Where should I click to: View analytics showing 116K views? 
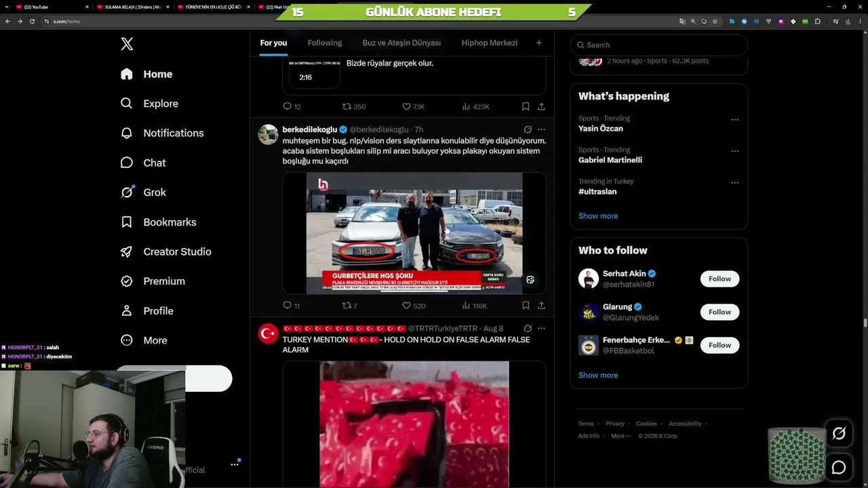click(x=474, y=306)
